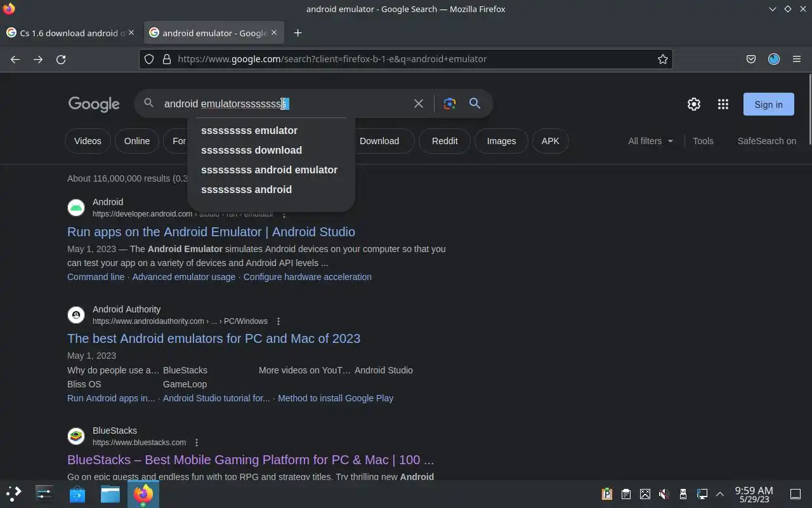Open the Command line sublink
This screenshot has height=508, width=812.
pos(96,277)
